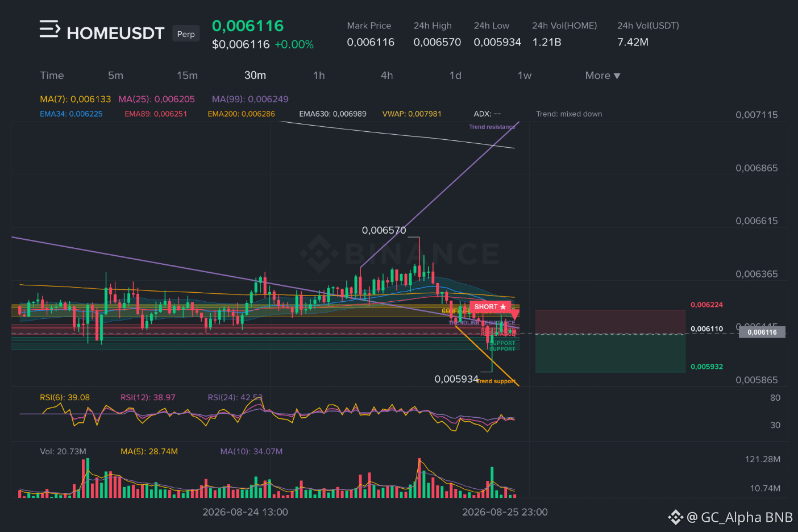Click the Vol: 20.73M label
This screenshot has width=798, height=532.
(x=63, y=451)
